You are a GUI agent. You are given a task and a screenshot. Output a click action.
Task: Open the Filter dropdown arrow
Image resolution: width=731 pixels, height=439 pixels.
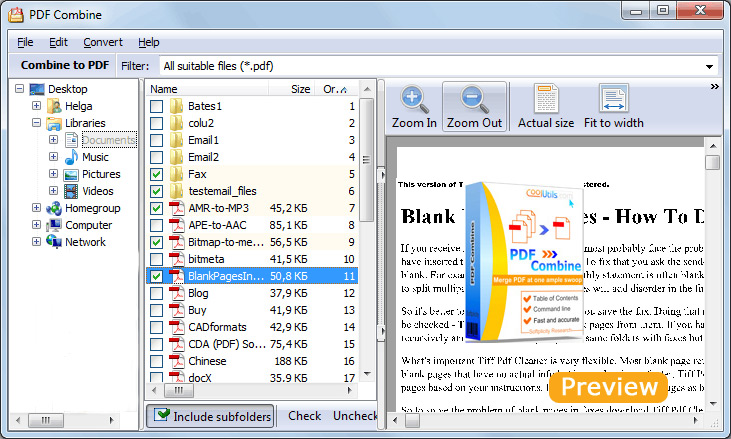click(x=709, y=67)
